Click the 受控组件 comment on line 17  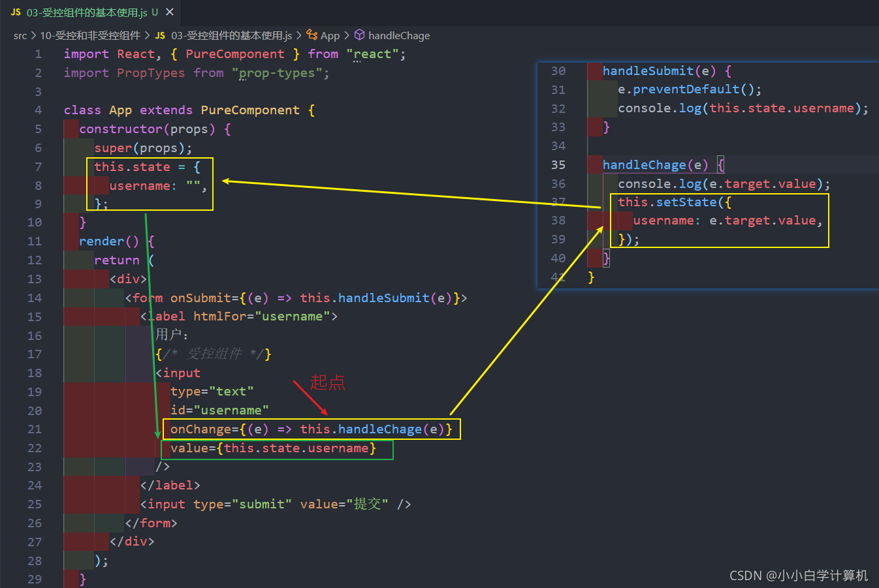click(x=213, y=354)
